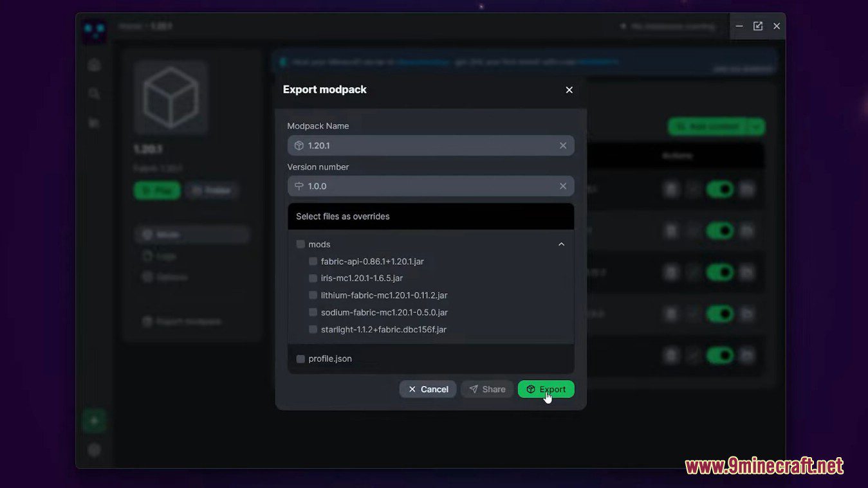The height and width of the screenshot is (488, 868).
Task: Open the Add content dropdown arrow
Action: (757, 127)
